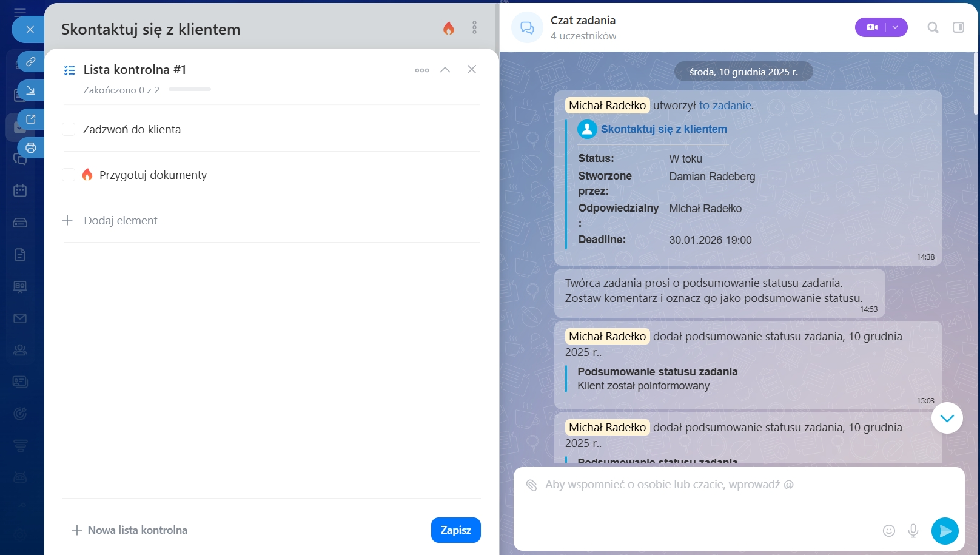
Task: Open the robot automation icon in the sidebar
Action: [20, 477]
